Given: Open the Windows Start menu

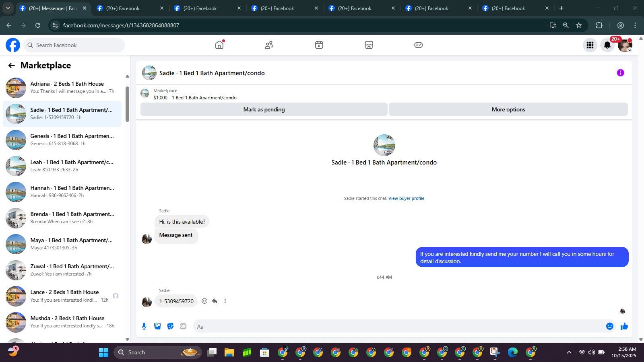Looking at the screenshot, I should [x=103, y=352].
